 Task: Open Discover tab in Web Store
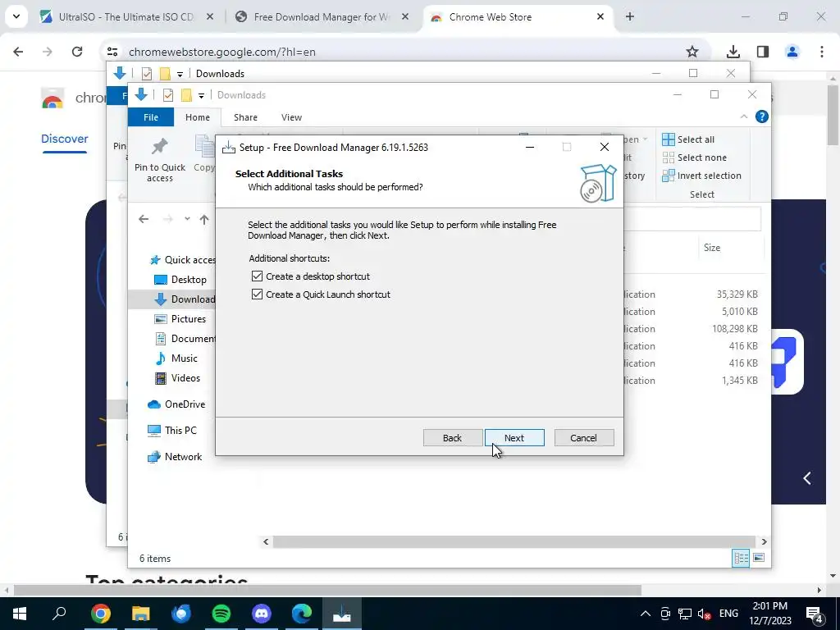tap(64, 139)
